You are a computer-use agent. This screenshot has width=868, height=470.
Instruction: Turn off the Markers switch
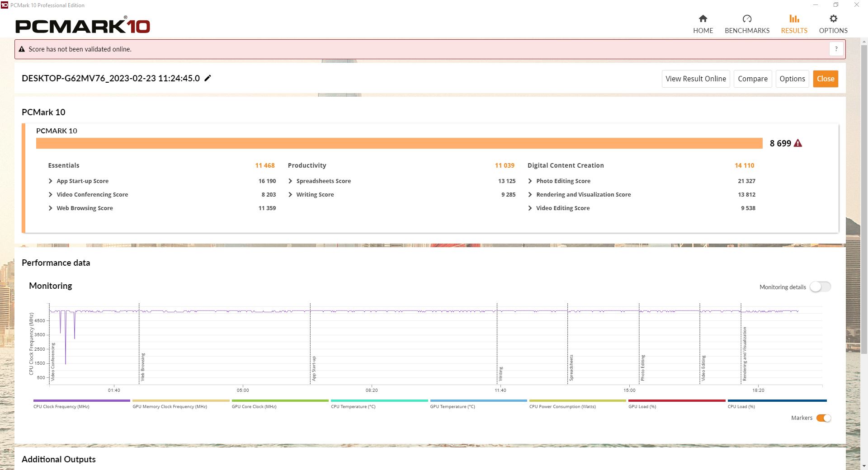tap(823, 418)
